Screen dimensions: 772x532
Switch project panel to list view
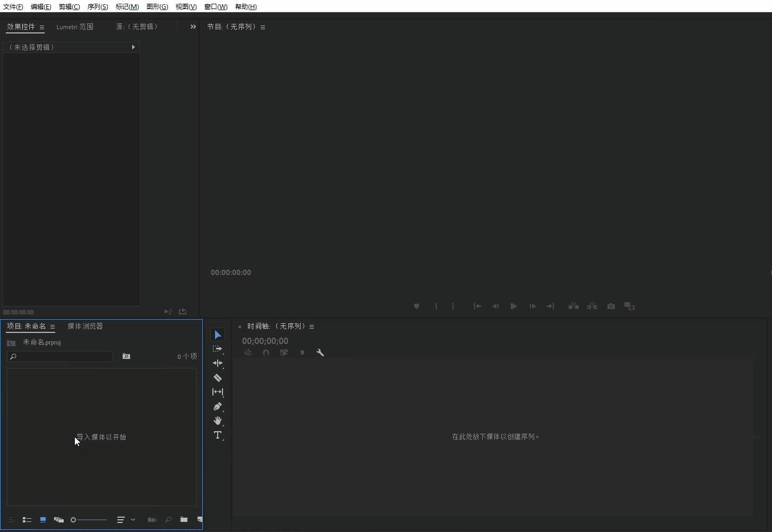pyautogui.click(x=27, y=520)
